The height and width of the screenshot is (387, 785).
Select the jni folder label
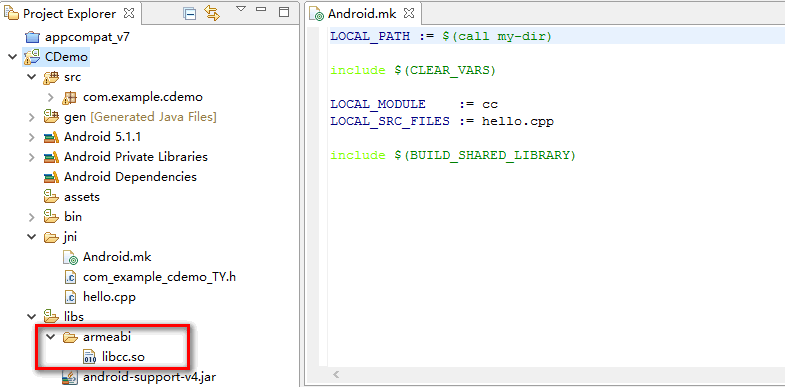(70, 237)
